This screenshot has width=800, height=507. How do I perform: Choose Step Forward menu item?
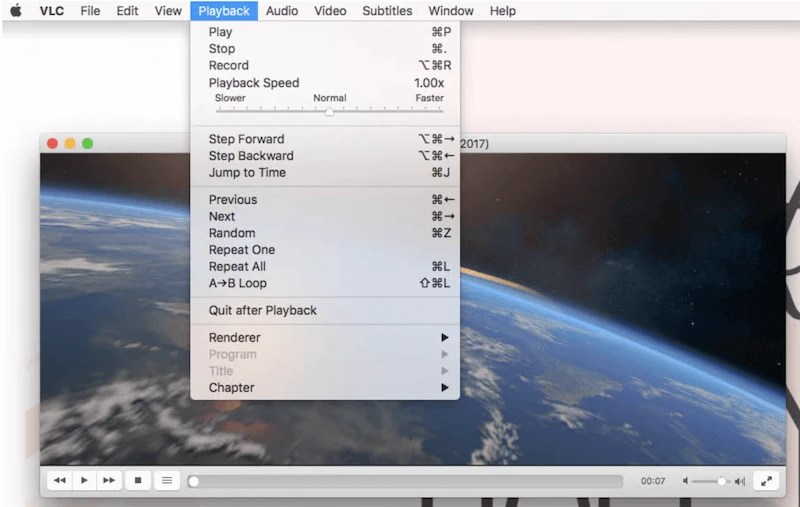(x=325, y=139)
